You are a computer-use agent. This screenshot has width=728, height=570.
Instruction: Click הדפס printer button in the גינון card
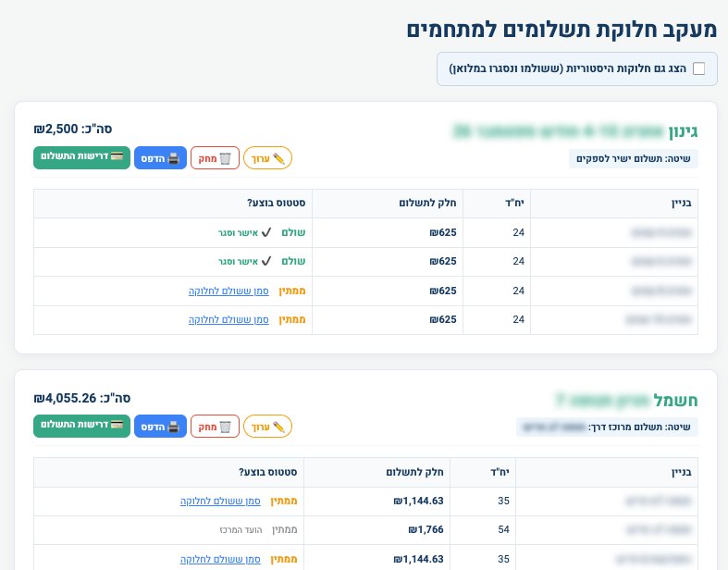160,158
